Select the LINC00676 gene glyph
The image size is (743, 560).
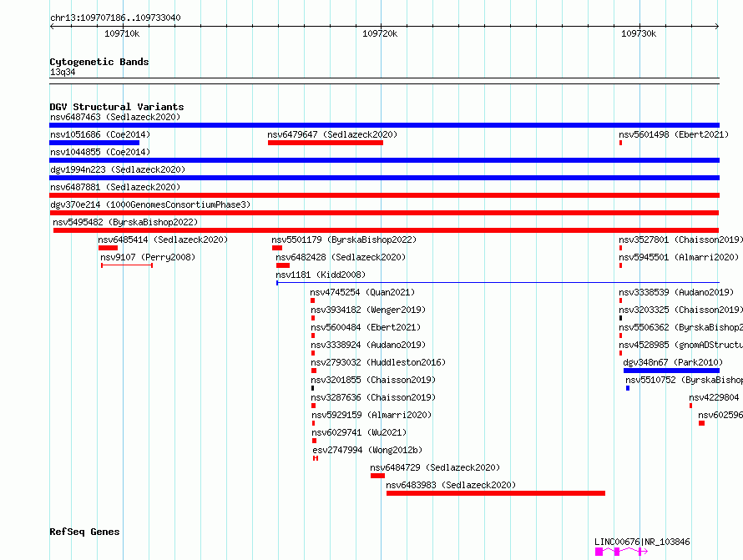coord(621,552)
